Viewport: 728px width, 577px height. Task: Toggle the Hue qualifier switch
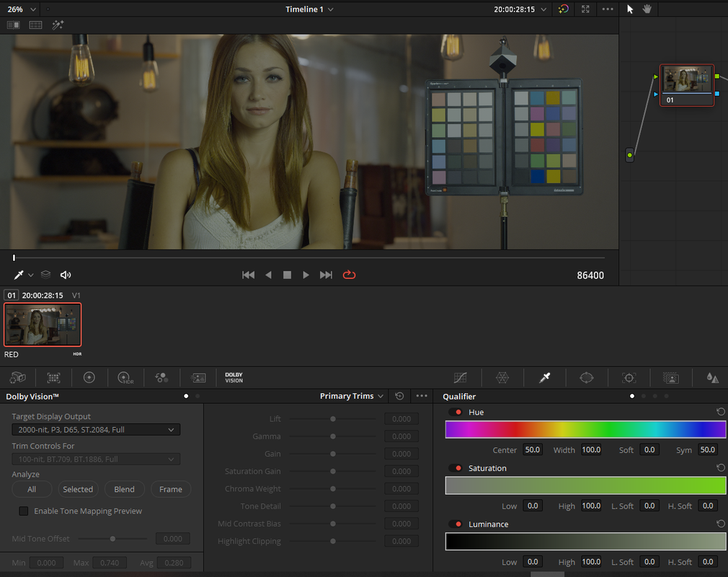pos(456,412)
